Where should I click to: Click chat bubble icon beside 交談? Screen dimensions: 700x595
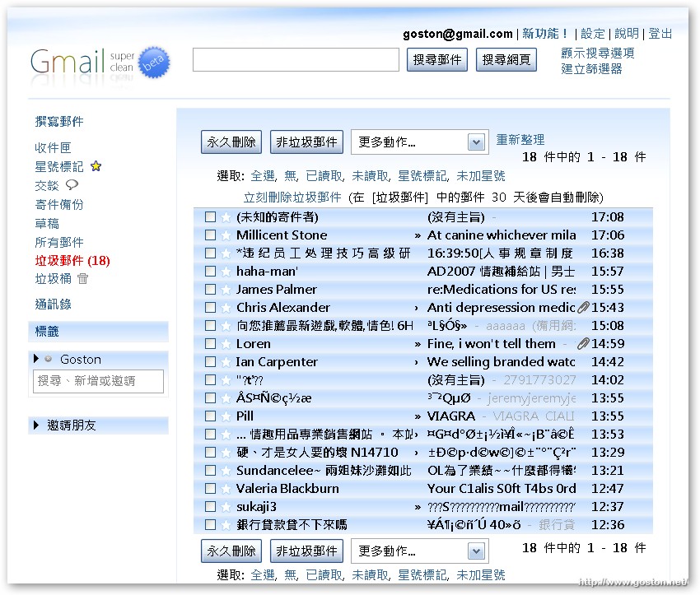pyautogui.click(x=72, y=184)
